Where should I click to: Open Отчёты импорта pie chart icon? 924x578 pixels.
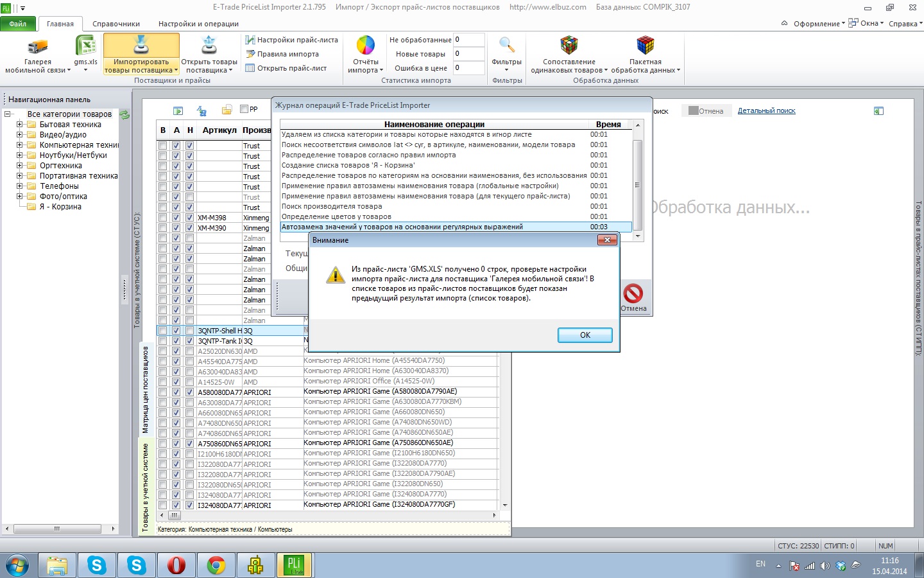pyautogui.click(x=366, y=46)
